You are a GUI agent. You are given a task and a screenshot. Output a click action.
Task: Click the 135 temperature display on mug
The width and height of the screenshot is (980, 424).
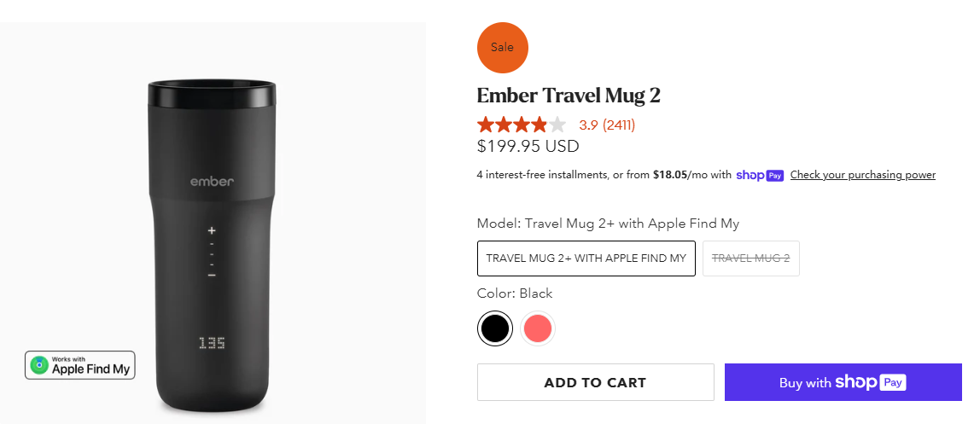212,343
